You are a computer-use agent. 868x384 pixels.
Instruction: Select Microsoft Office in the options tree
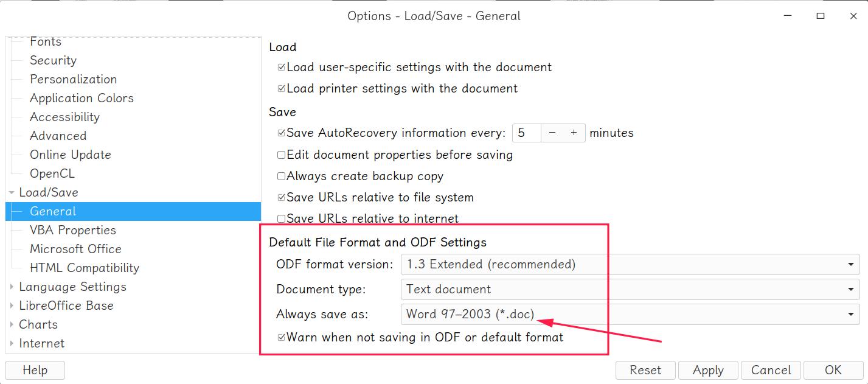coord(75,249)
